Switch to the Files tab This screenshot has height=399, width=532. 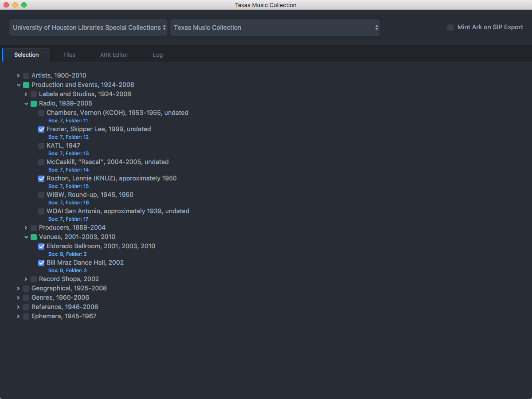69,55
